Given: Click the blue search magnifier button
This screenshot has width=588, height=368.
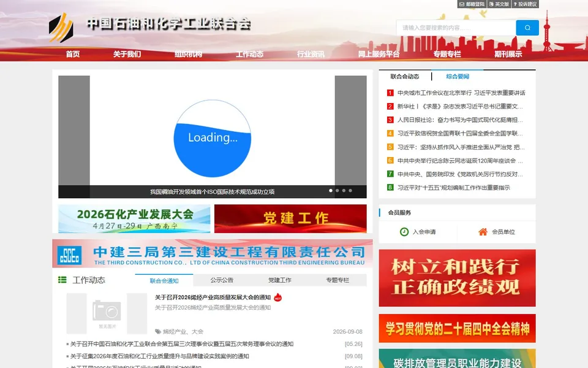Looking at the screenshot, I should [x=527, y=28].
